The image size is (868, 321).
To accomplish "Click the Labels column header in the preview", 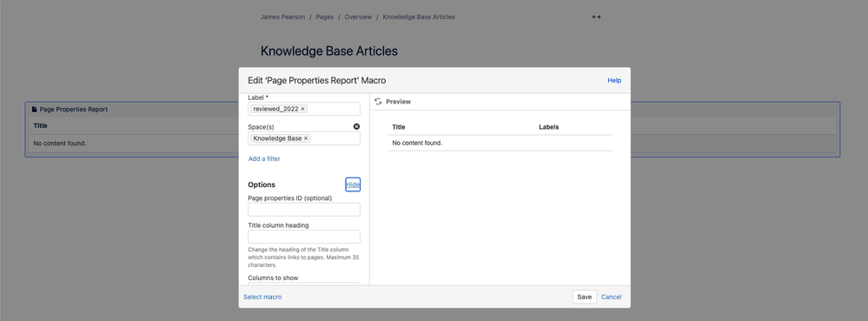I will (548, 127).
